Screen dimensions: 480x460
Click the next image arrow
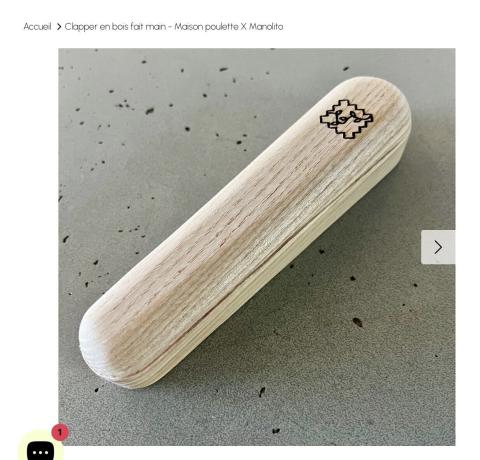pos(438,247)
